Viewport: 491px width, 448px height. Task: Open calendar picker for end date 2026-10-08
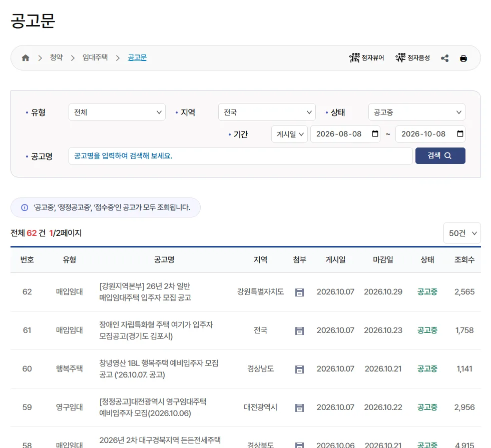point(460,134)
